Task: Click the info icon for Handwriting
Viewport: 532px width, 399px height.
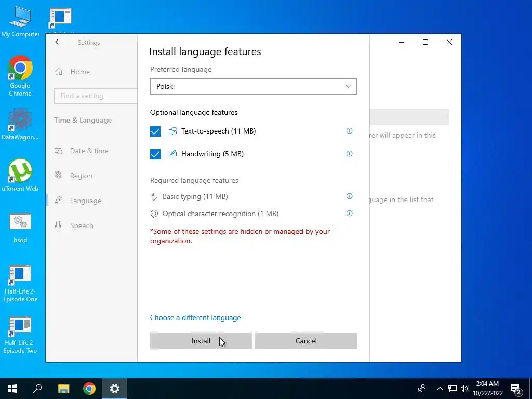Action: coord(349,154)
